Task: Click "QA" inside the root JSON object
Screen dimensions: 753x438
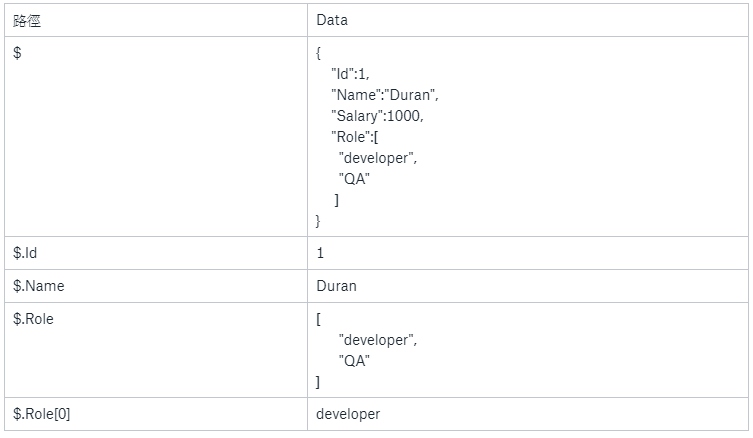Action: click(x=354, y=179)
